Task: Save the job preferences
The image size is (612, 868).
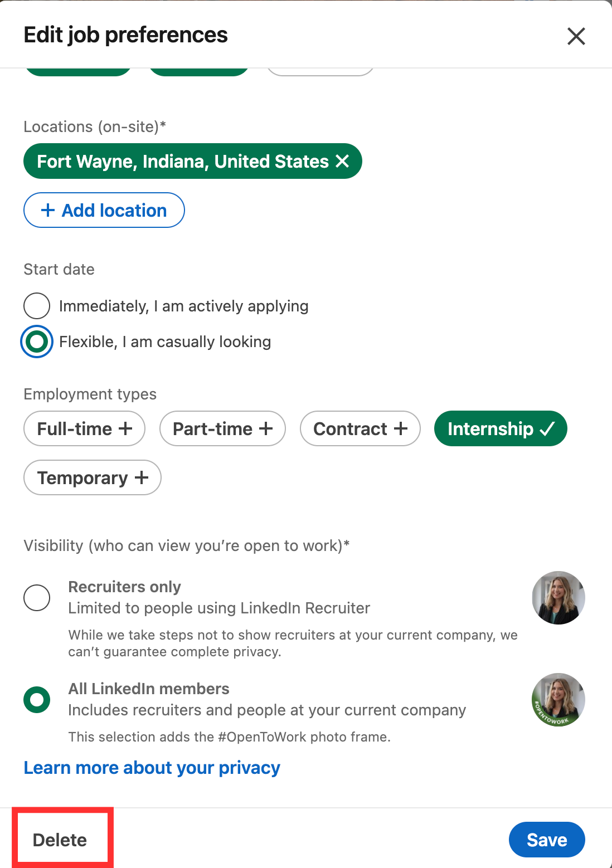Action: pyautogui.click(x=546, y=840)
